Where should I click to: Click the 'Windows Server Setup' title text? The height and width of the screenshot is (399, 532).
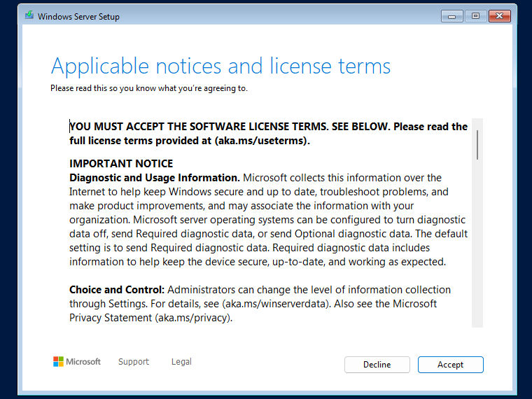point(78,17)
